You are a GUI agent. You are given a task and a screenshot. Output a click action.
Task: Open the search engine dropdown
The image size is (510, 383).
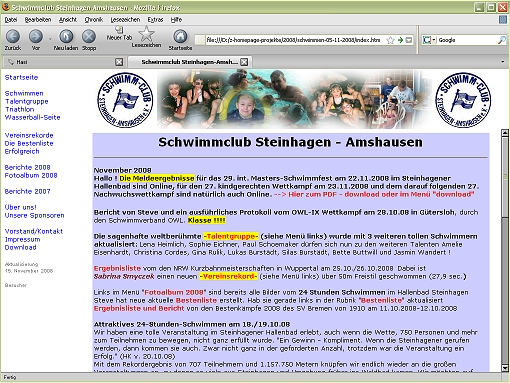[x=429, y=40]
